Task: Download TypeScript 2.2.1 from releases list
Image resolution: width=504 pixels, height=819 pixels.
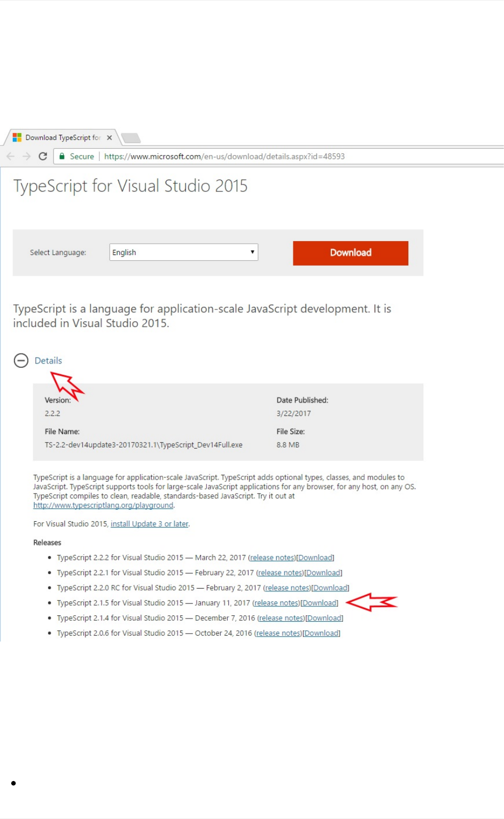Action: coord(323,573)
